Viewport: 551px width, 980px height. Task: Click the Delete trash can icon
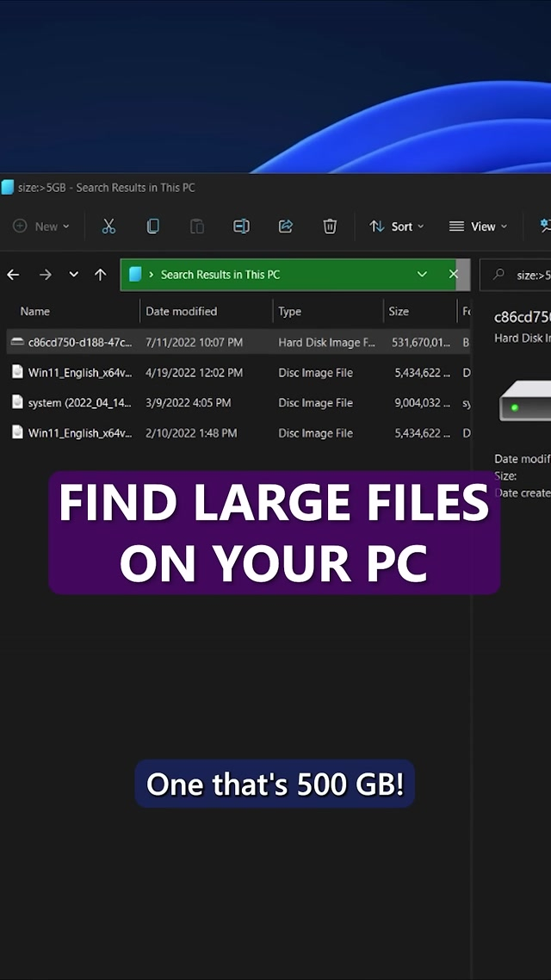(x=330, y=226)
